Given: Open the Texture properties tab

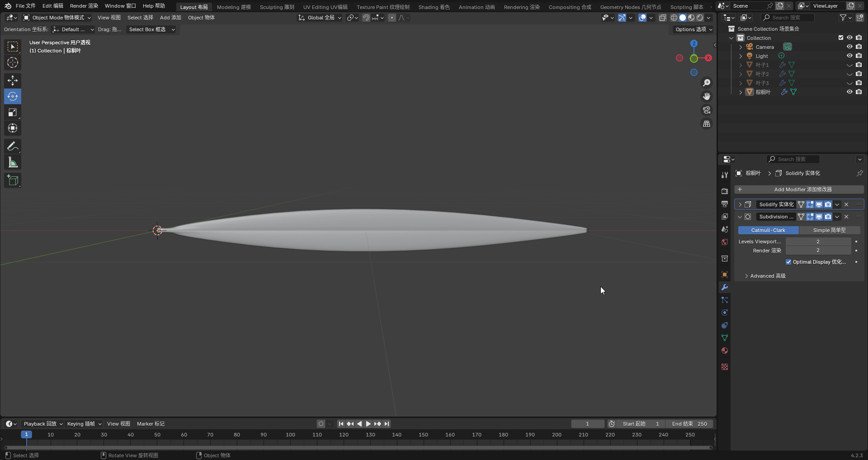Looking at the screenshot, I should (x=725, y=367).
